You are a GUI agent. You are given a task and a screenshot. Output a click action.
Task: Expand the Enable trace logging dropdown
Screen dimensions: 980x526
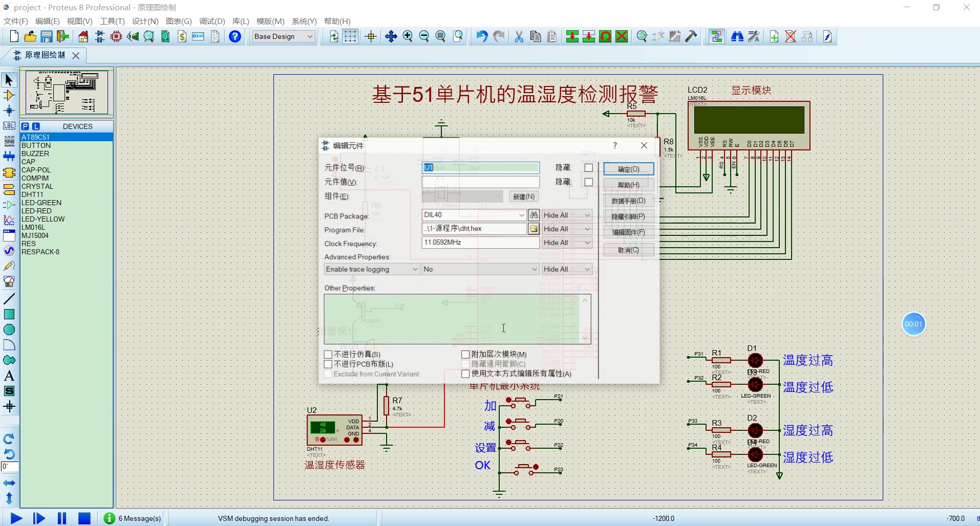[x=415, y=269]
